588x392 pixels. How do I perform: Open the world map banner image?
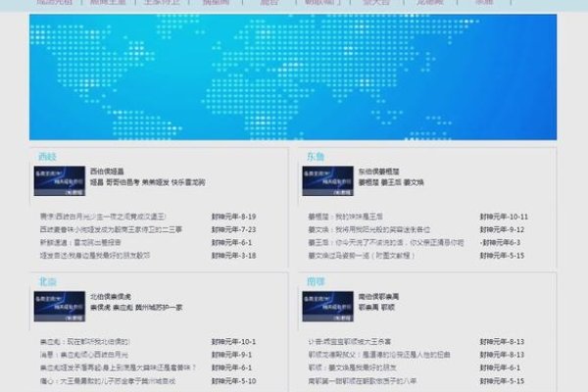click(x=293, y=76)
